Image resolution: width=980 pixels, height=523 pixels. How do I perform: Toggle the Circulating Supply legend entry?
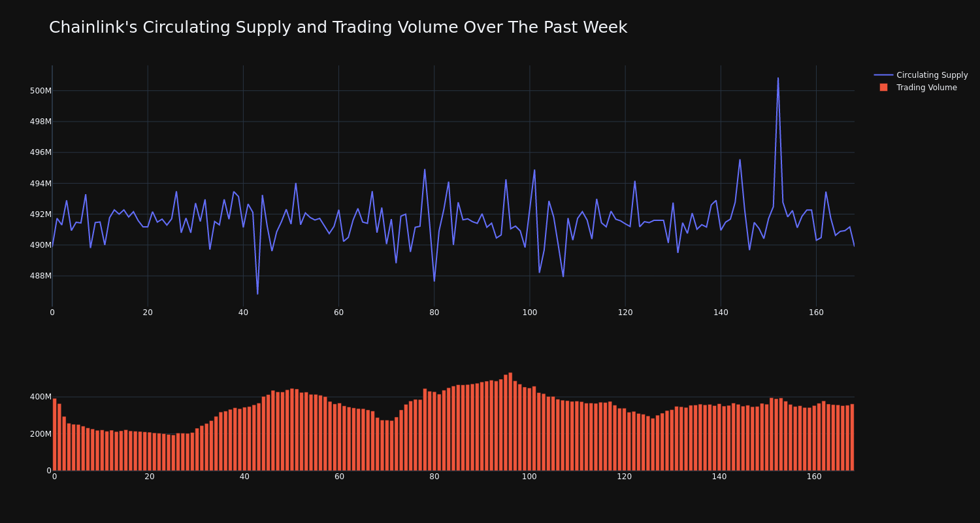(921, 75)
